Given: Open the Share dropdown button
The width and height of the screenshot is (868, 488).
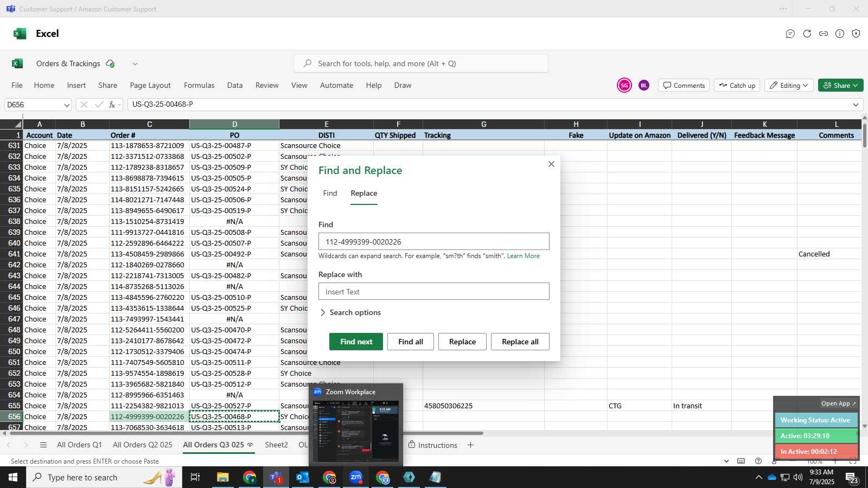Looking at the screenshot, I should pyautogui.click(x=840, y=85).
